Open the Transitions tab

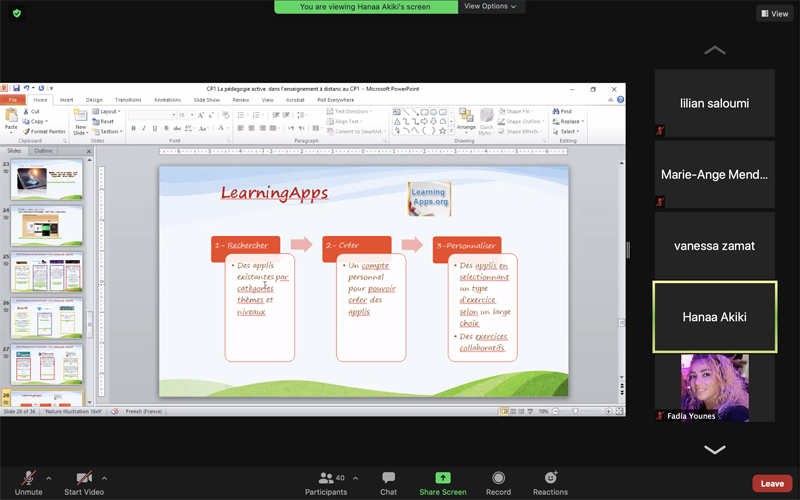[x=128, y=100]
